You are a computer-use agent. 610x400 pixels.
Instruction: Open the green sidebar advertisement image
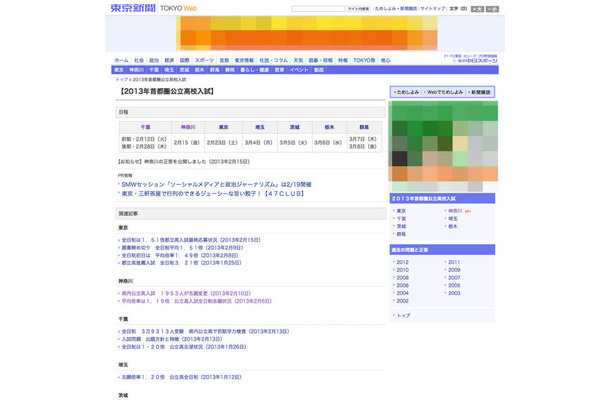(443, 147)
